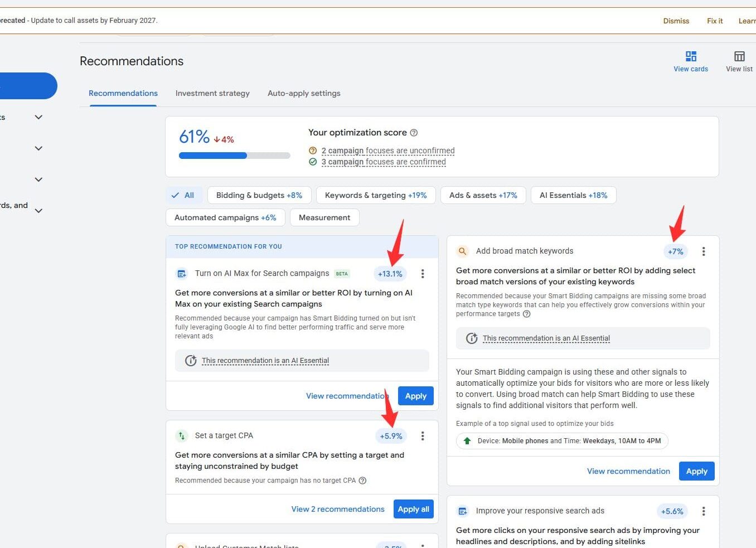The width and height of the screenshot is (756, 548).
Task: Expand the second sidebar chevron section
Action: coord(38,148)
